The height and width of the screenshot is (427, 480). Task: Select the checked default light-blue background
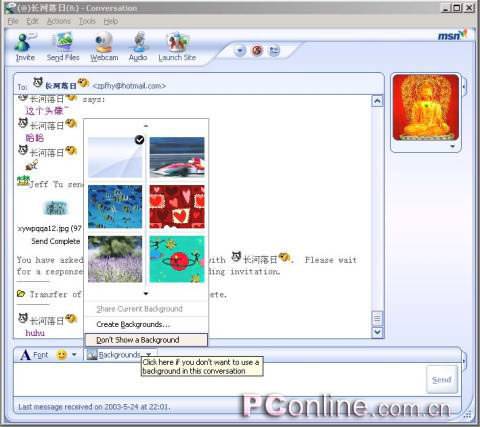(115, 157)
